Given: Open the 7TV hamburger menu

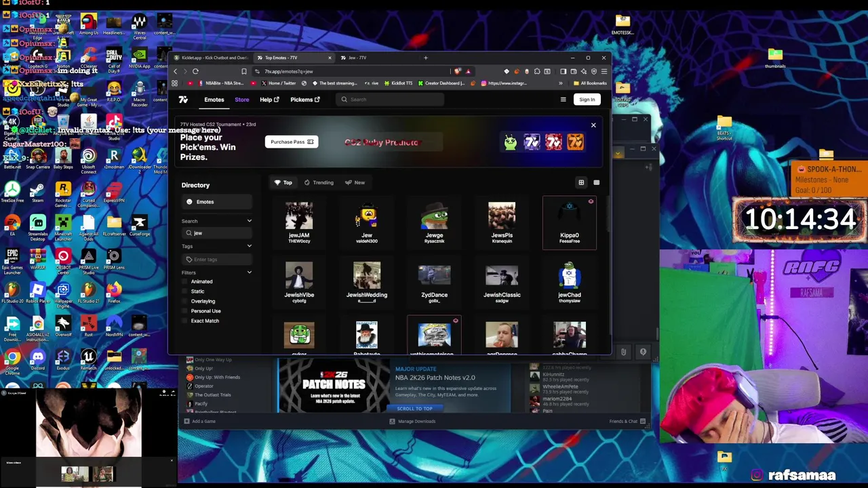Looking at the screenshot, I should tap(563, 100).
